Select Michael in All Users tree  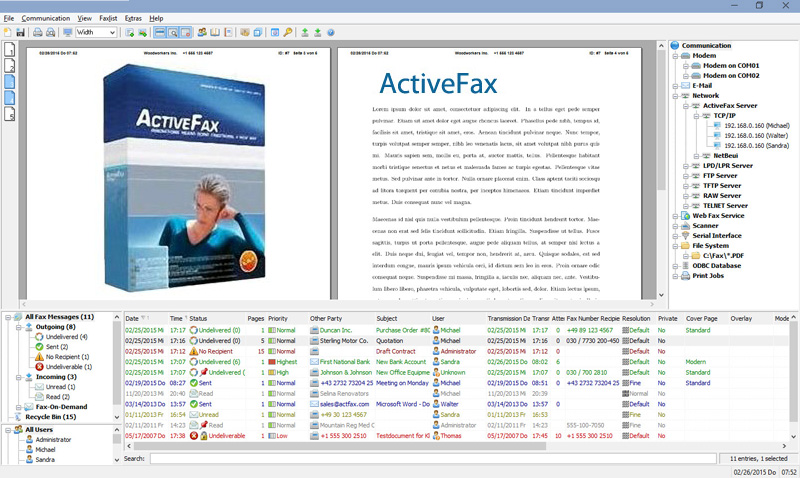[45, 449]
